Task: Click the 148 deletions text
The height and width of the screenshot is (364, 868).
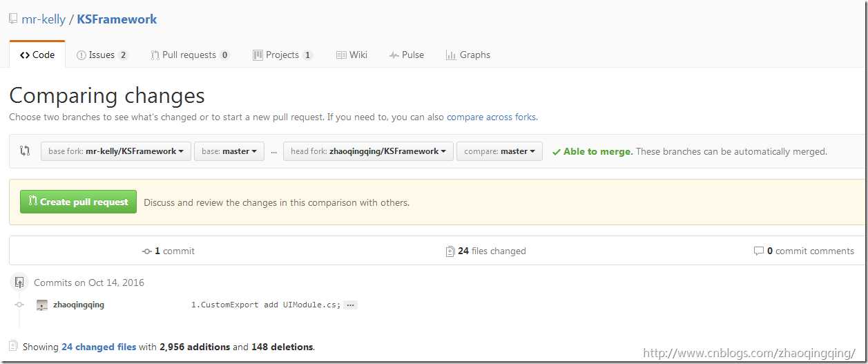Action: pyautogui.click(x=282, y=347)
